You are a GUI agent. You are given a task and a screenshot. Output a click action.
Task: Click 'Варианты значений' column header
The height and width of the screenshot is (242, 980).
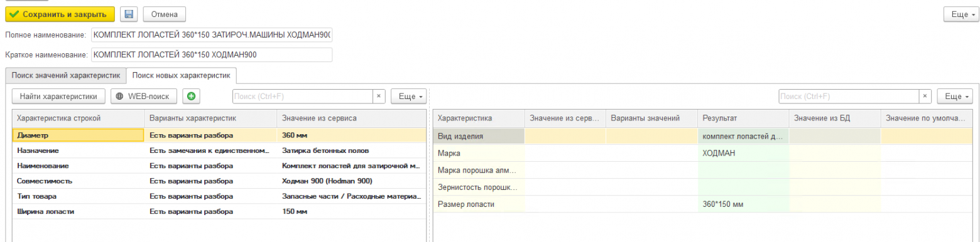click(651, 118)
